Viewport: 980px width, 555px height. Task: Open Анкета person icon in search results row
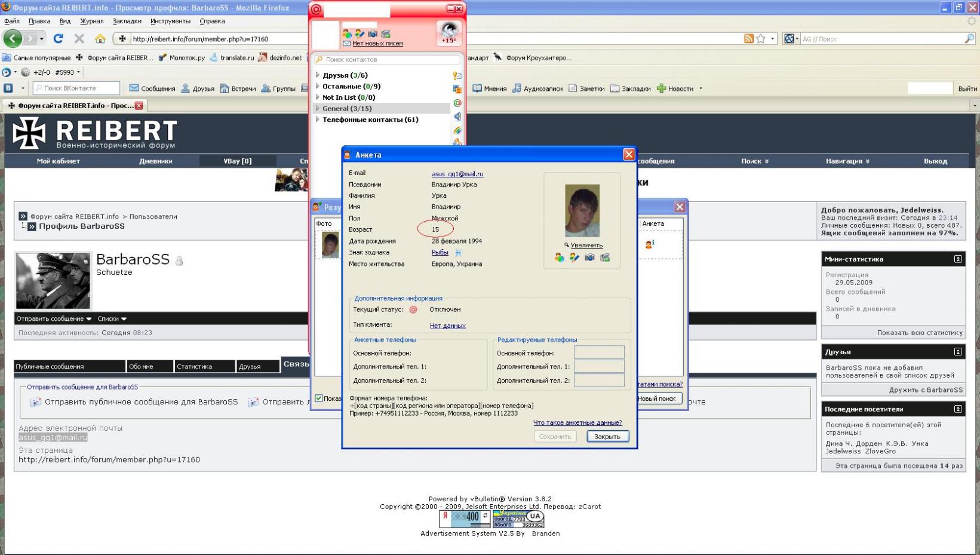649,244
